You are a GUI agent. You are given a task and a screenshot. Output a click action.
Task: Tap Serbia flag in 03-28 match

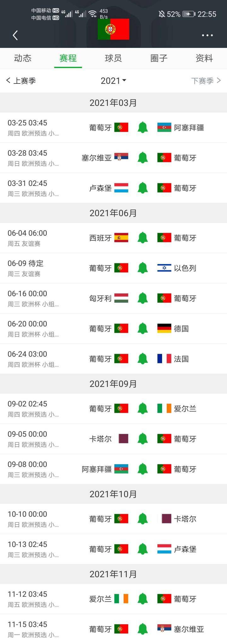[x=121, y=158]
